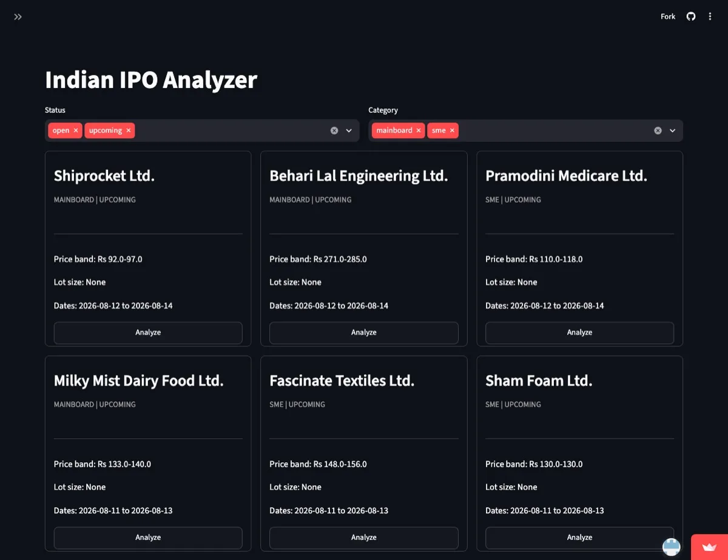Screen dimensions: 728x560
Task: Analyze Milky Mist Dairy Food Ltd. IPO
Action: [148, 538]
